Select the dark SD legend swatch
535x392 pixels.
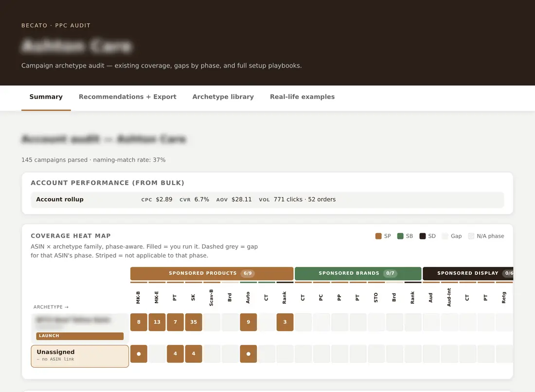[x=422, y=236]
